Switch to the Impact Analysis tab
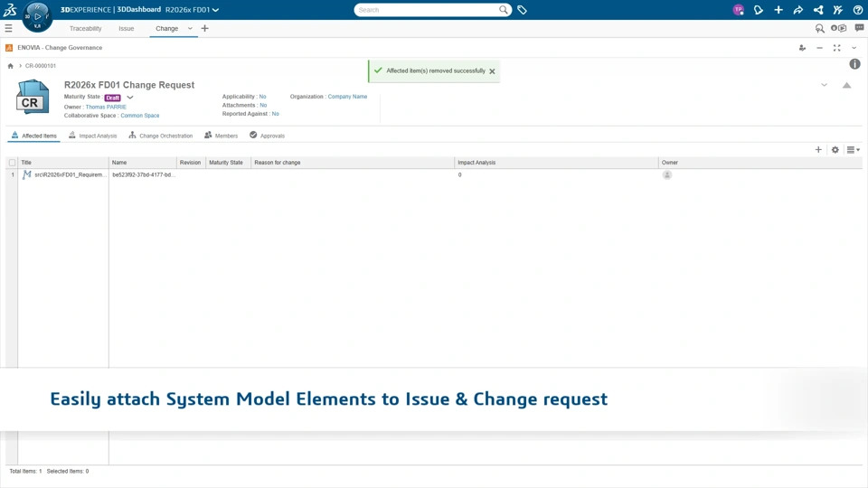The width and height of the screenshot is (868, 488). (93, 136)
